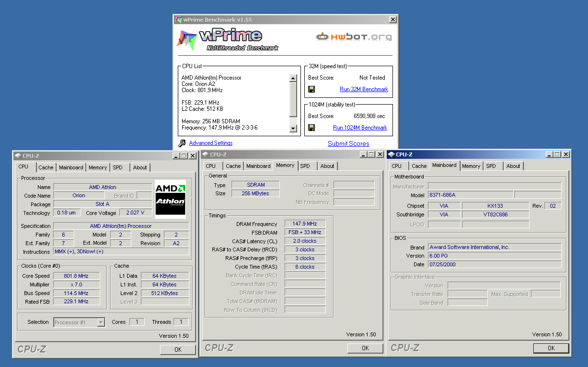Image resolution: width=588 pixels, height=367 pixels.
Task: Select the SPD tab in the middle CPU-Z window
Action: pos(305,166)
